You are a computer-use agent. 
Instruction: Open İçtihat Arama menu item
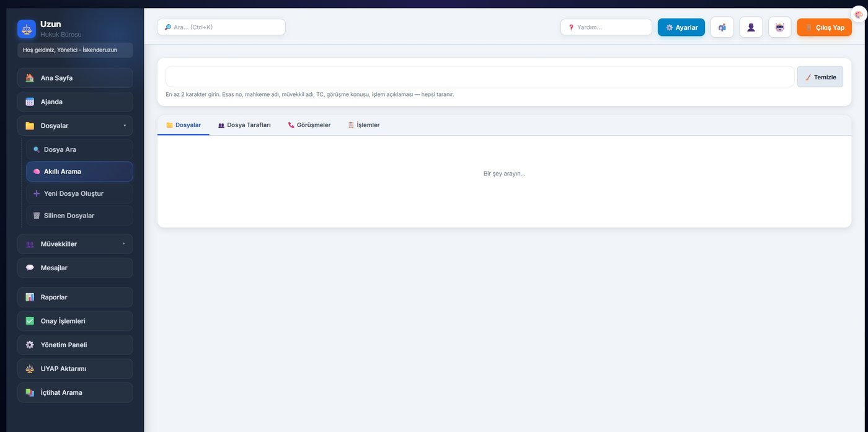(75, 392)
